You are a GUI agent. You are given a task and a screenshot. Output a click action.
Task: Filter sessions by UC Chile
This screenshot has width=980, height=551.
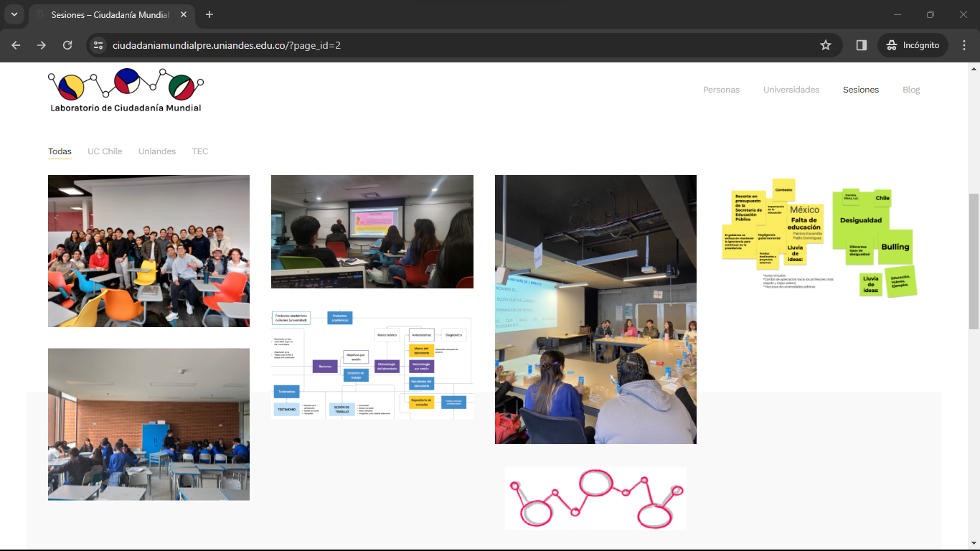pos(105,151)
